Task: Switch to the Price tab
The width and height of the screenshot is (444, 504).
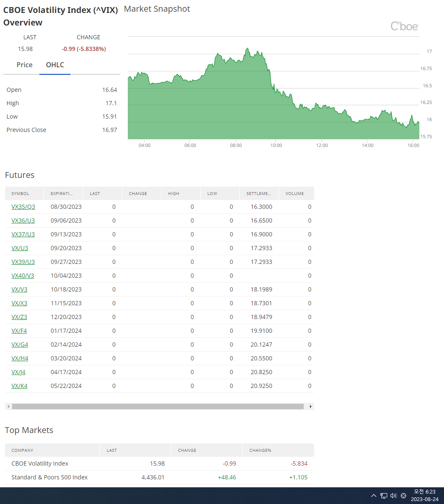Action: coord(25,65)
